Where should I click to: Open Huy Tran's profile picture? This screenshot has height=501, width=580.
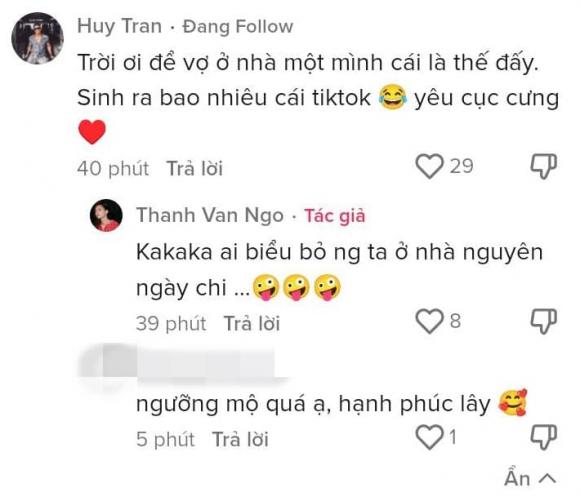pos(37,38)
